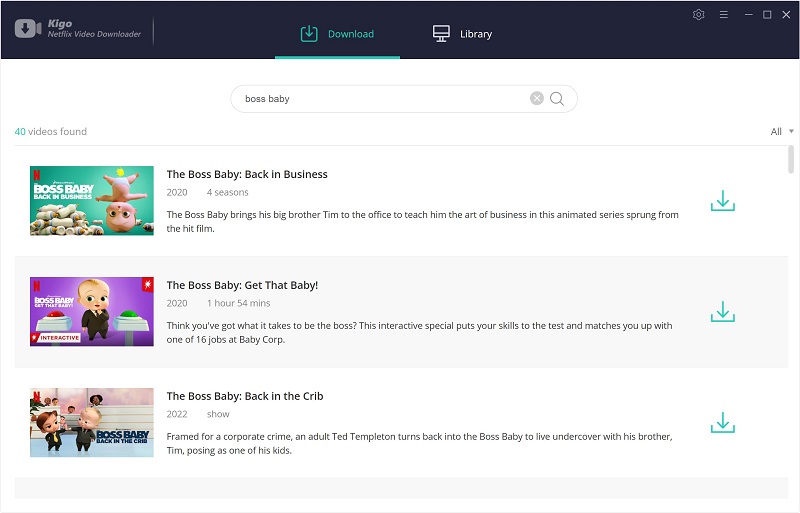Click description starting 'Think you've got what it takes'

pyautogui.click(x=419, y=332)
